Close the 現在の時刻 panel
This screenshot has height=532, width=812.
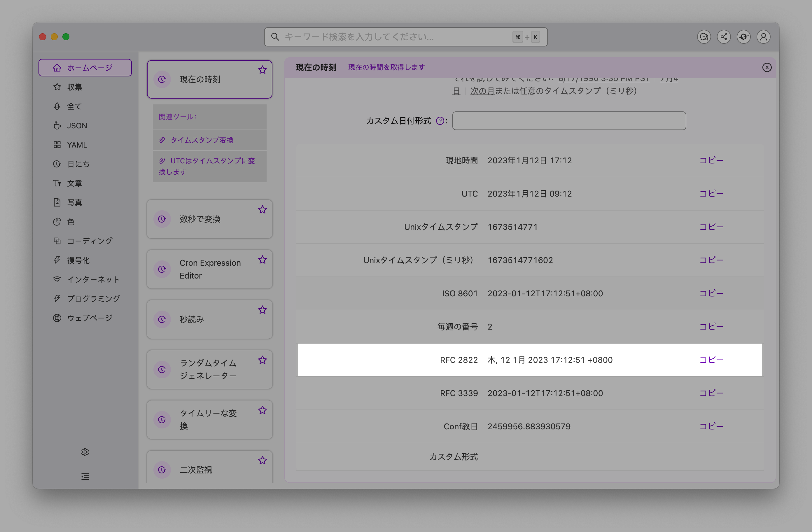[x=767, y=67]
